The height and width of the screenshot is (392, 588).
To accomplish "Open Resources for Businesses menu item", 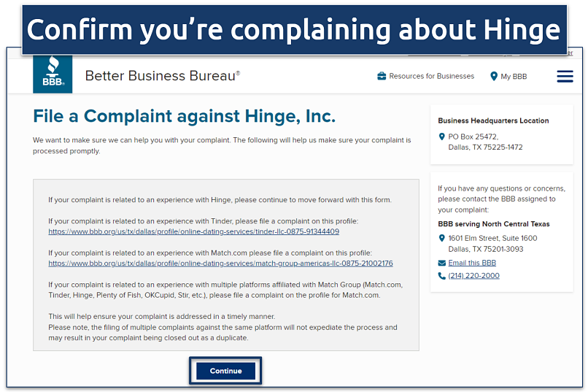I will pyautogui.click(x=431, y=76).
